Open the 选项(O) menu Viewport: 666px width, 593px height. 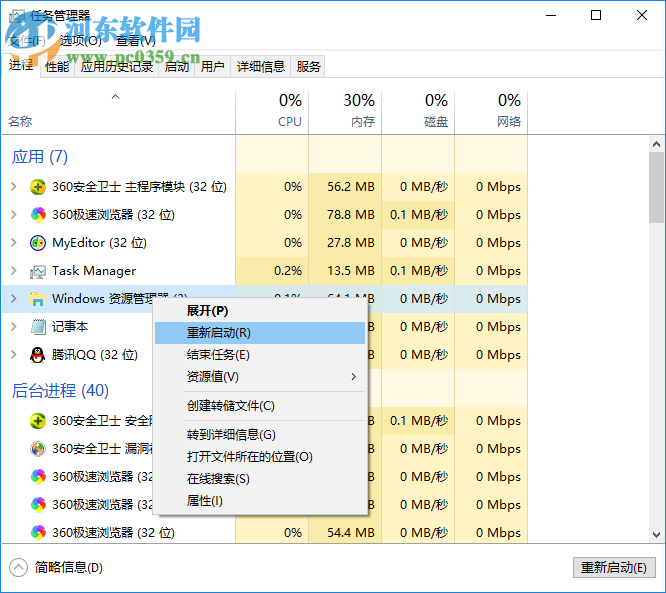point(81,41)
